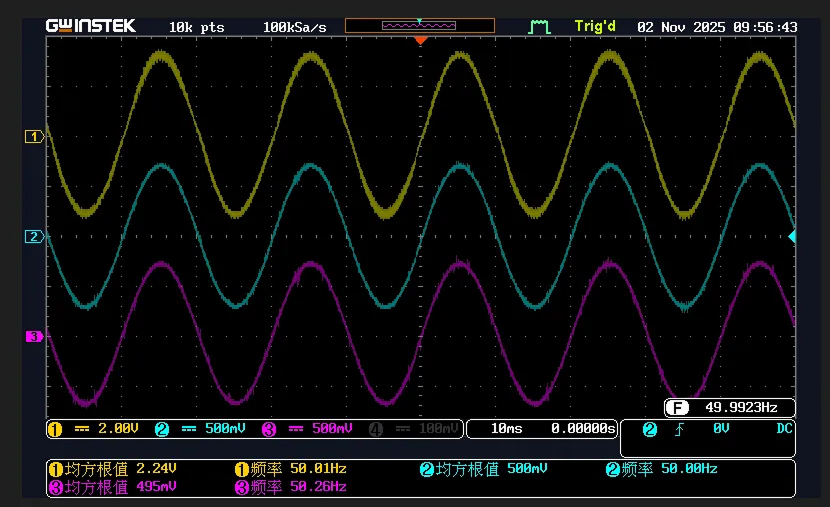Click channel 4 scale value 100mV

click(439, 429)
